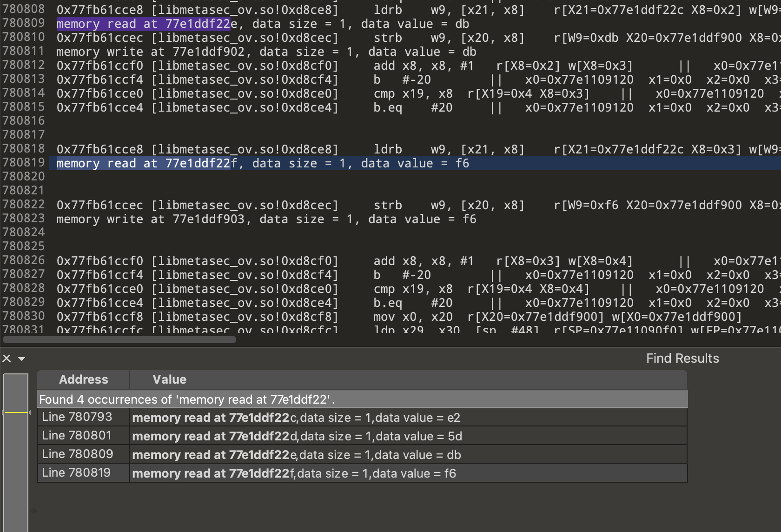Click the 'memory write at 77e1ddf902' line

pyautogui.click(x=266, y=52)
